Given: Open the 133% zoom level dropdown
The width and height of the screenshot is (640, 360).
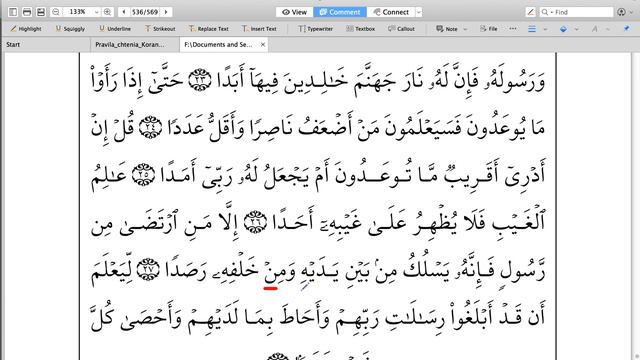Looking at the screenshot, I should [x=97, y=12].
